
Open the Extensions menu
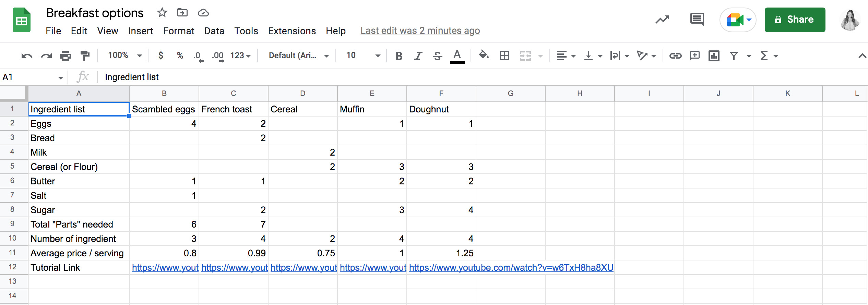click(x=292, y=31)
